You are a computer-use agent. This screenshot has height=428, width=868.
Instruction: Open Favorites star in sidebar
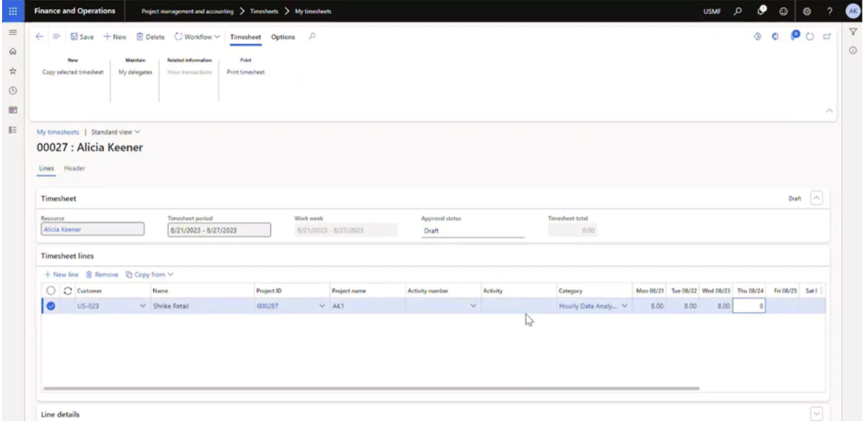pos(12,71)
